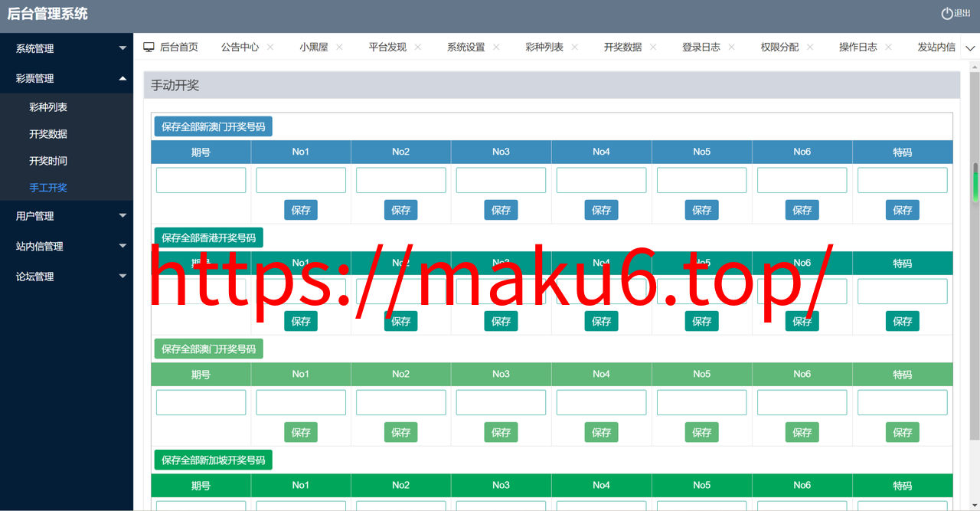Switch to the 小黑屋 tab
Image resolution: width=980 pixels, height=511 pixels.
(314, 47)
